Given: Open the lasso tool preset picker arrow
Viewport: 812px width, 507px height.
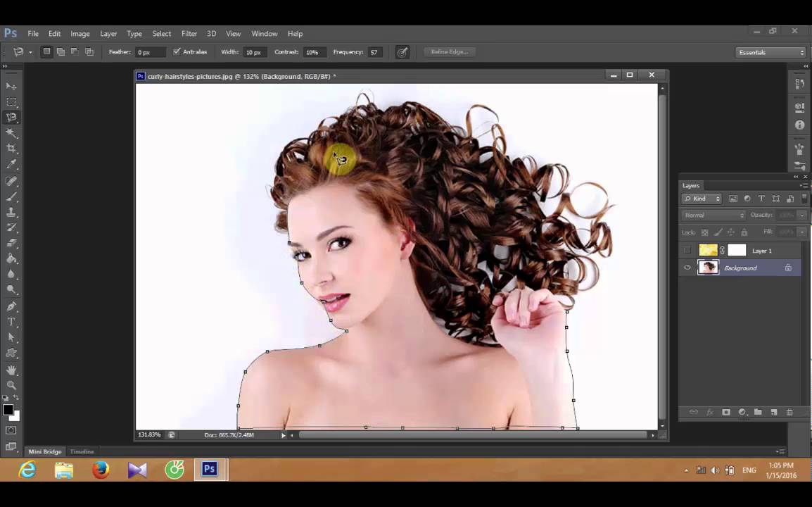Looking at the screenshot, I should tap(30, 52).
